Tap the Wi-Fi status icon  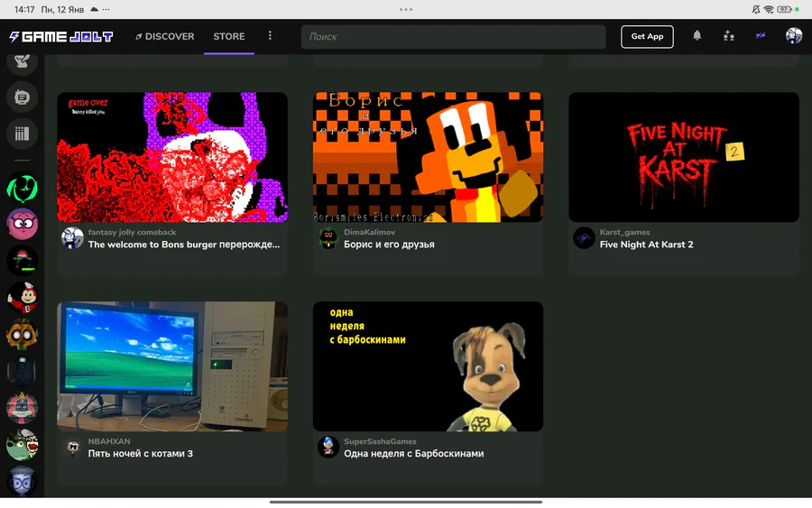coord(769,9)
